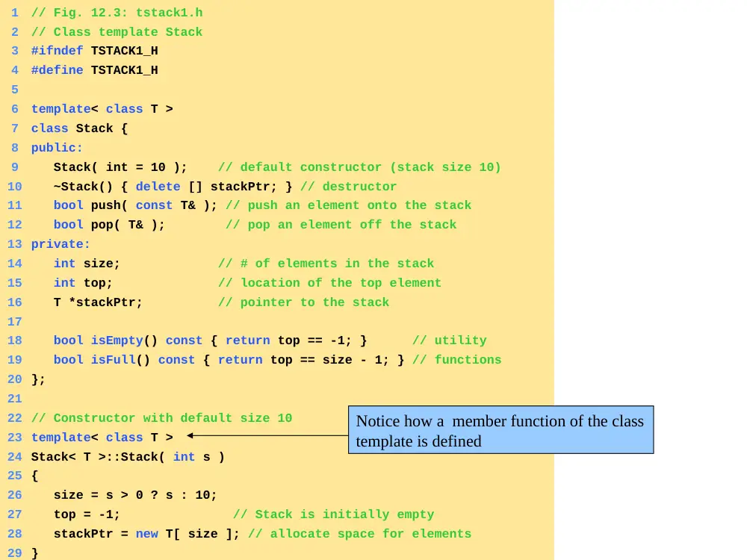Click the line number 17 in the gutter
Image resolution: width=747 pixels, height=560 pixels.
[x=15, y=322]
